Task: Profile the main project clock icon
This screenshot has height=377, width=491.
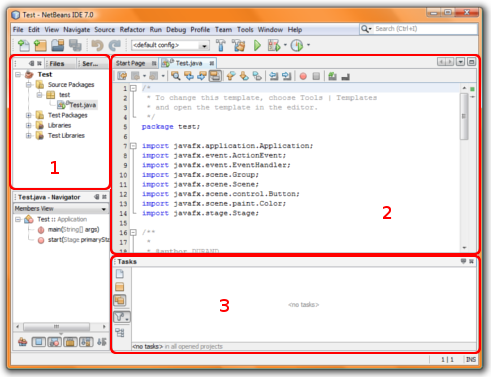Action: (x=297, y=45)
